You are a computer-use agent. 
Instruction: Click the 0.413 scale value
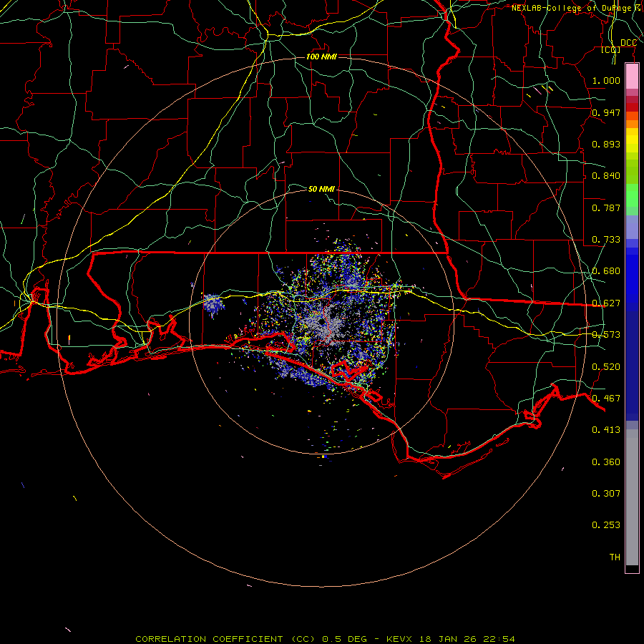point(606,430)
